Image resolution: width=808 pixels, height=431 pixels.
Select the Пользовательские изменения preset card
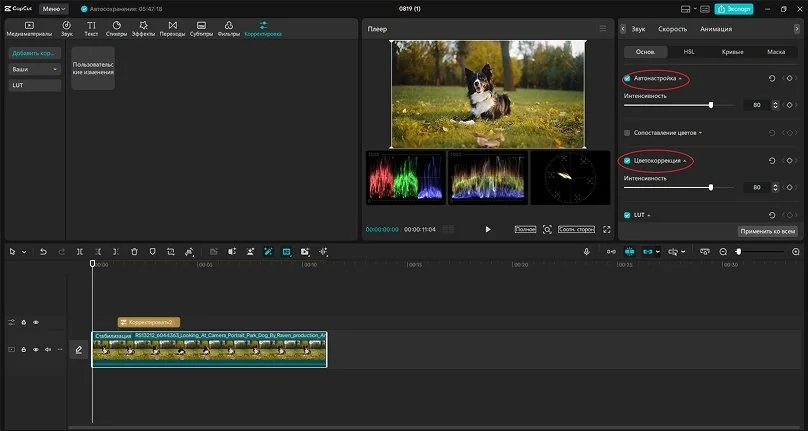(x=93, y=69)
